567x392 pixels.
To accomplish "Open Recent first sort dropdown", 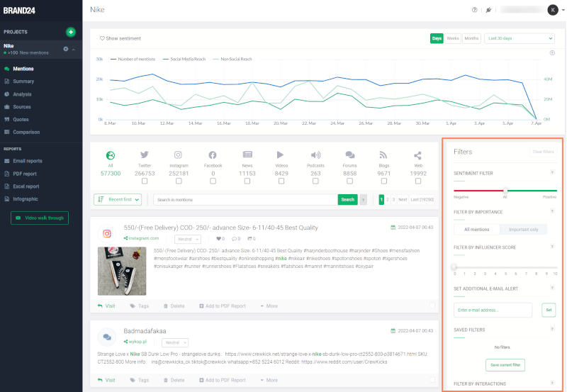I will (x=118, y=199).
